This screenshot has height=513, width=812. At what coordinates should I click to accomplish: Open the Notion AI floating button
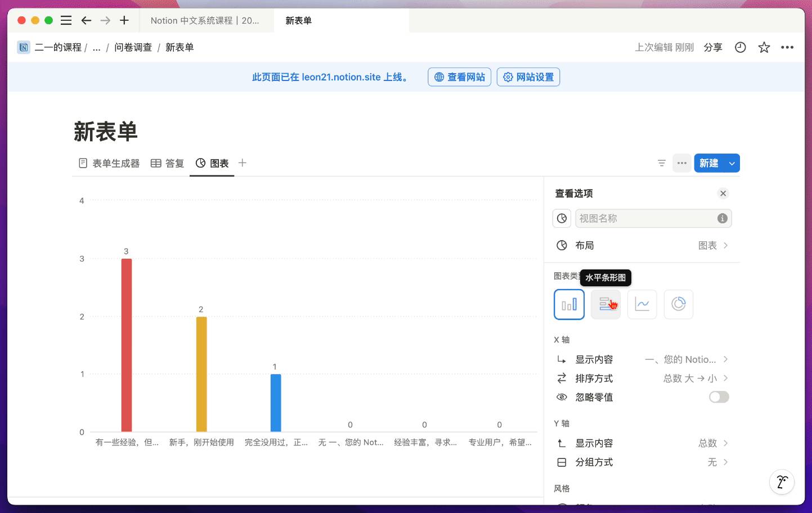[782, 481]
